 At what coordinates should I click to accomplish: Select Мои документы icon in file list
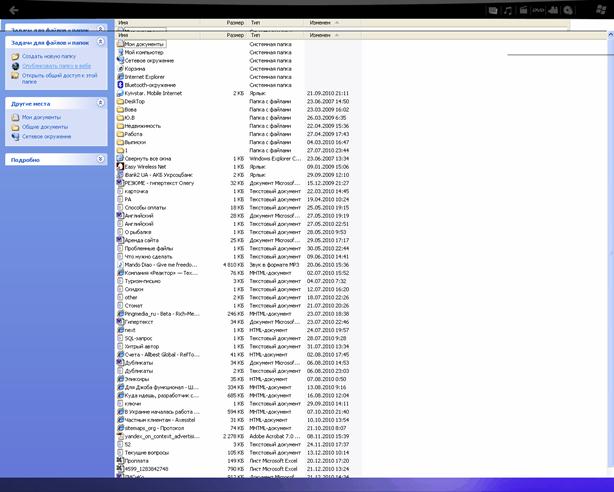[120, 44]
